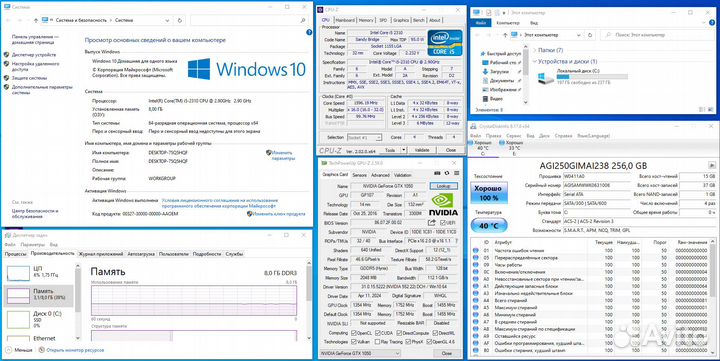Viewport: 720px width, 361px height.
Task: Click the Intel Core i5 logo in CPU-Z
Action: 444,43
